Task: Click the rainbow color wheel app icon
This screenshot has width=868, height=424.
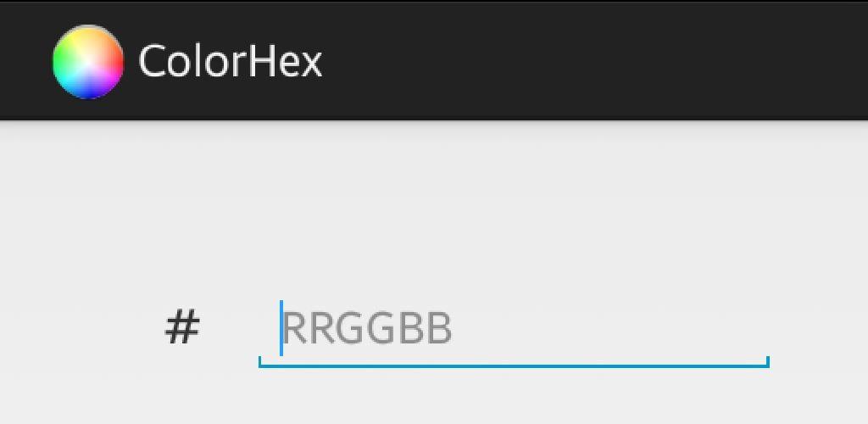Action: click(x=88, y=62)
